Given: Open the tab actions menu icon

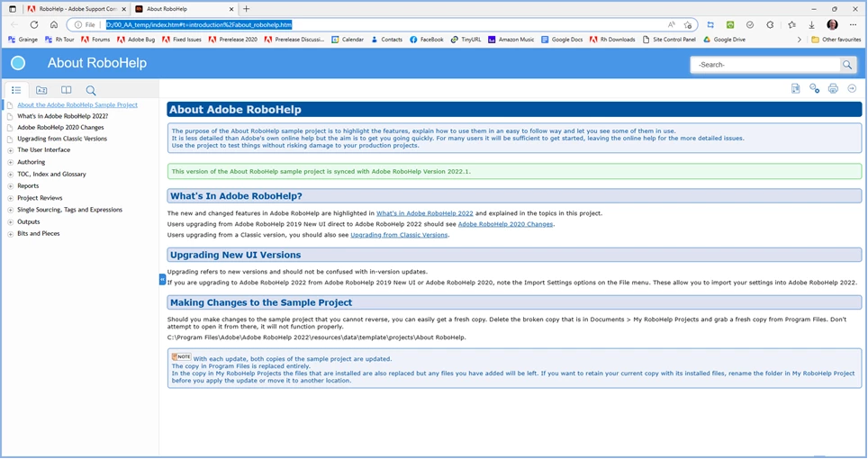Looking at the screenshot, I should coord(13,9).
